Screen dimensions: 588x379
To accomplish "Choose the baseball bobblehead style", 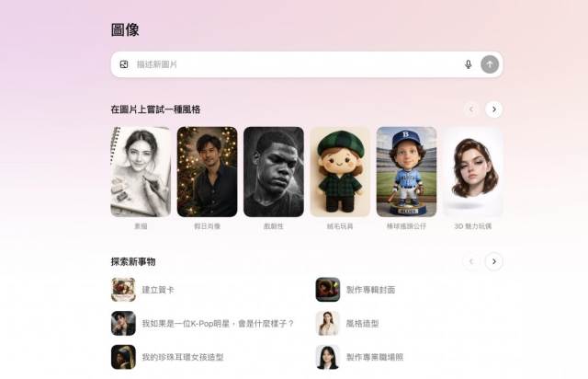I will 406,172.
